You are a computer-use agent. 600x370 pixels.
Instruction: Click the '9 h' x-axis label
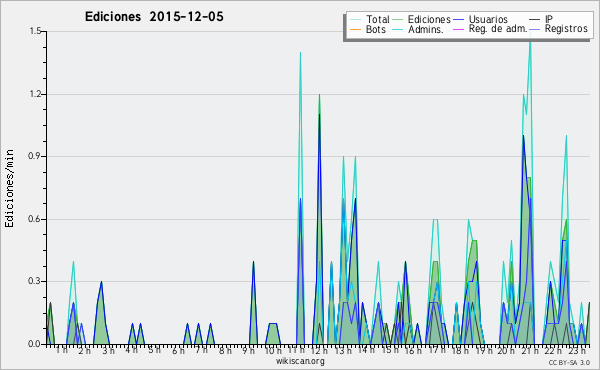[248, 350]
